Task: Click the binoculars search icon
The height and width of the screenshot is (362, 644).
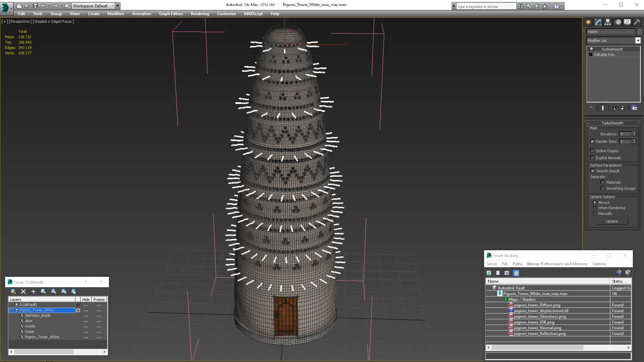Action: click(521, 6)
